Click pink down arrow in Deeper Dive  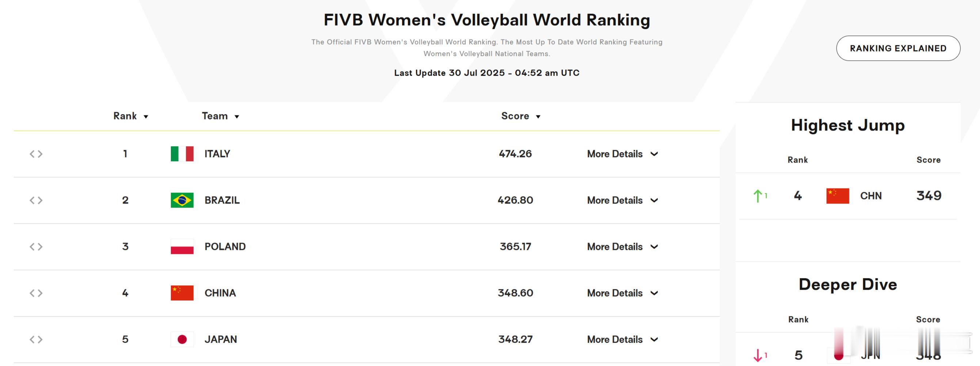(758, 355)
